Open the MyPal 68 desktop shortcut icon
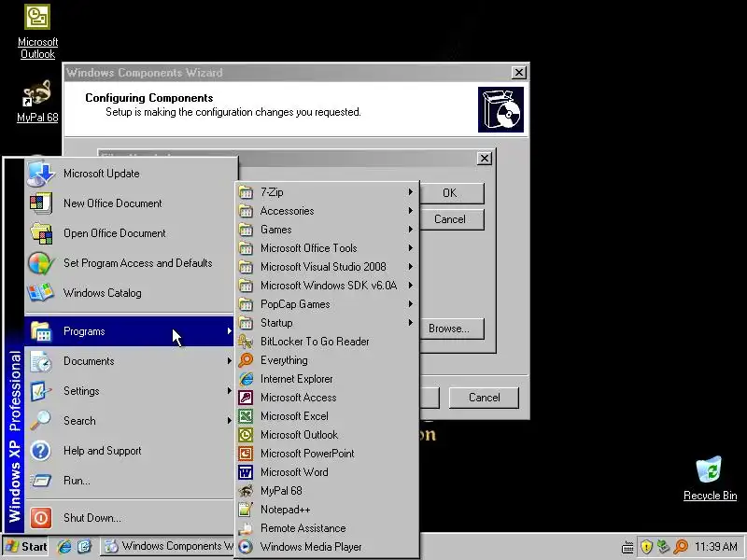The width and height of the screenshot is (747, 560). coord(37,94)
